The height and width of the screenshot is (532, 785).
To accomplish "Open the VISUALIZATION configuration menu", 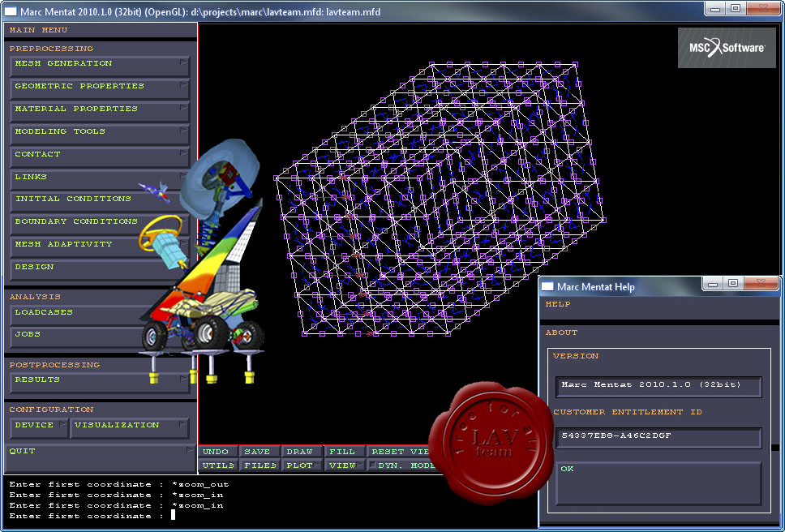I will [130, 428].
